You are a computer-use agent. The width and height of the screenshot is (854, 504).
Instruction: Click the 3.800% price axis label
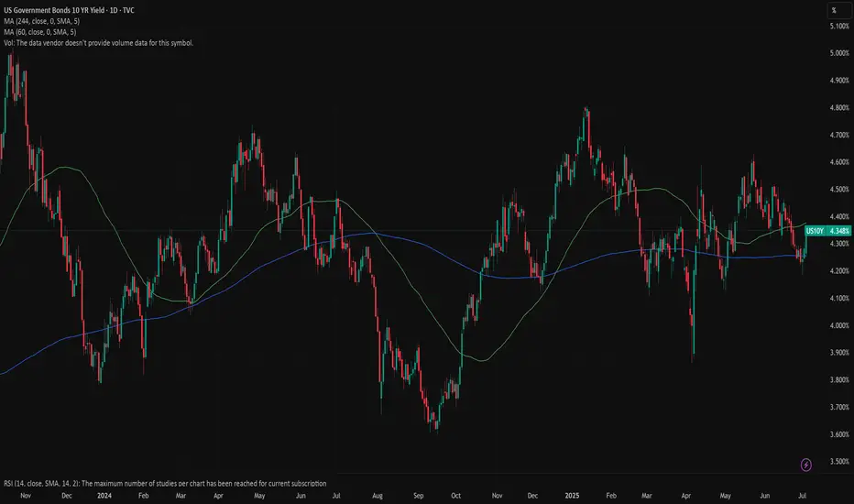(839, 380)
